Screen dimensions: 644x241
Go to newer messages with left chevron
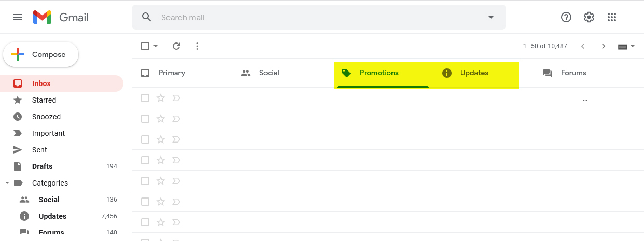coord(583,46)
